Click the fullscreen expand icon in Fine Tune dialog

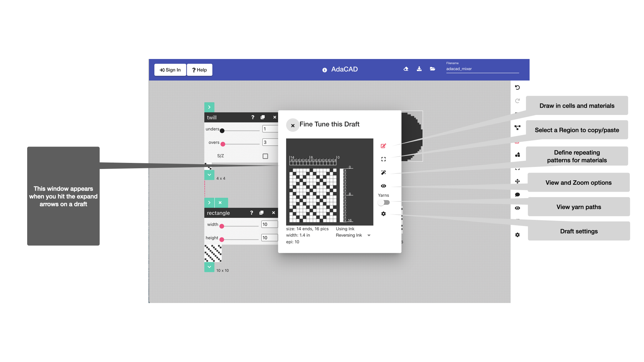tap(383, 159)
